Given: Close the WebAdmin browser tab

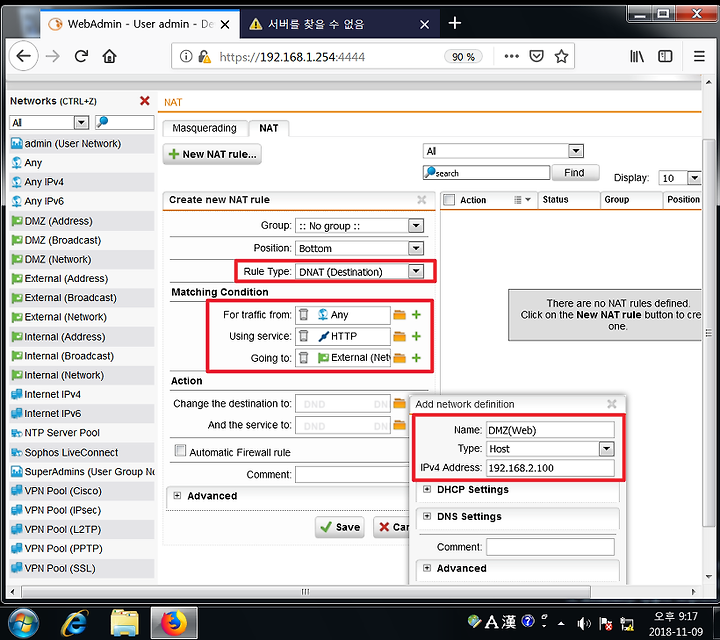Looking at the screenshot, I should point(225,24).
